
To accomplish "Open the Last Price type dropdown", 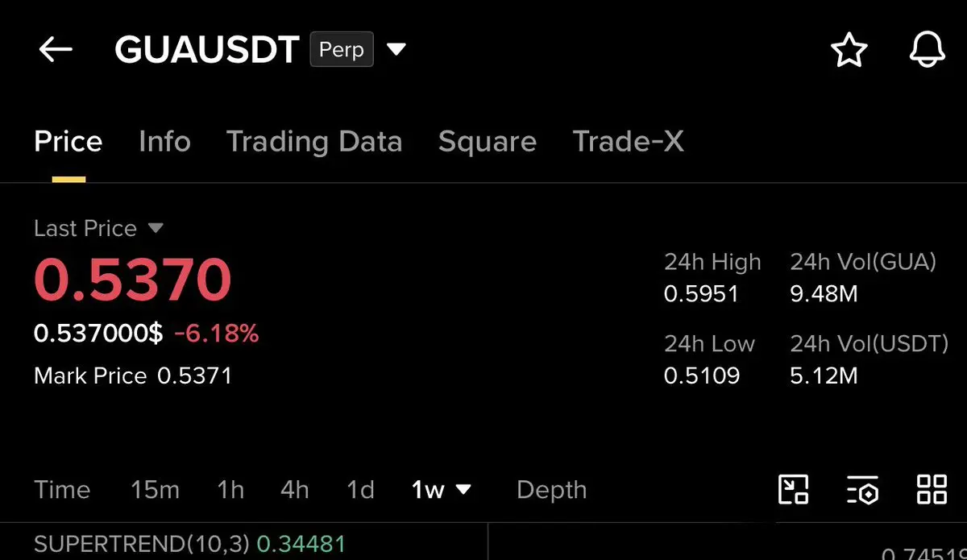I will [x=156, y=229].
